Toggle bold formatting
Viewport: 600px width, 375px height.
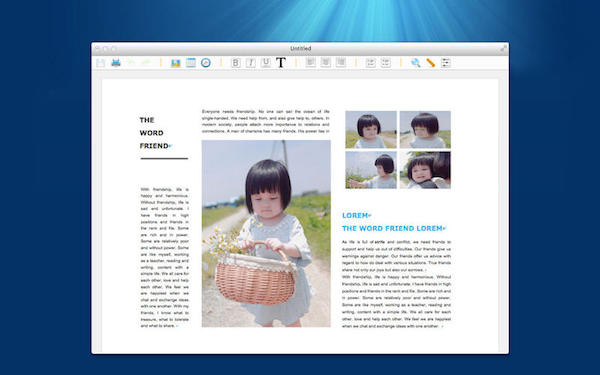click(x=236, y=63)
